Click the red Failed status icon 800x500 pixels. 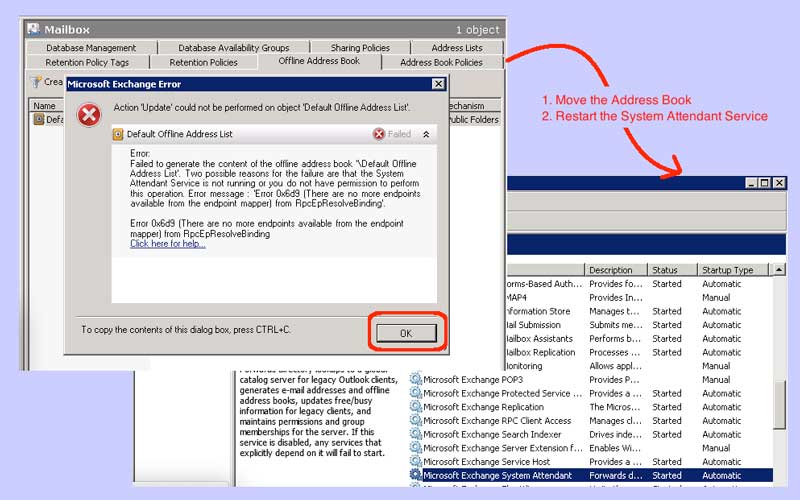(379, 134)
